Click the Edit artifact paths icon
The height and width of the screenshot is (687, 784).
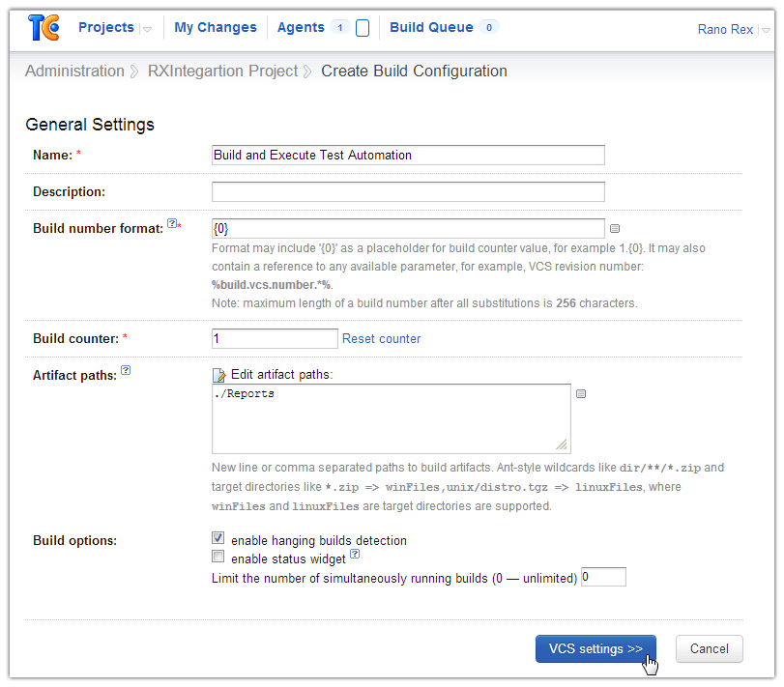[x=219, y=375]
